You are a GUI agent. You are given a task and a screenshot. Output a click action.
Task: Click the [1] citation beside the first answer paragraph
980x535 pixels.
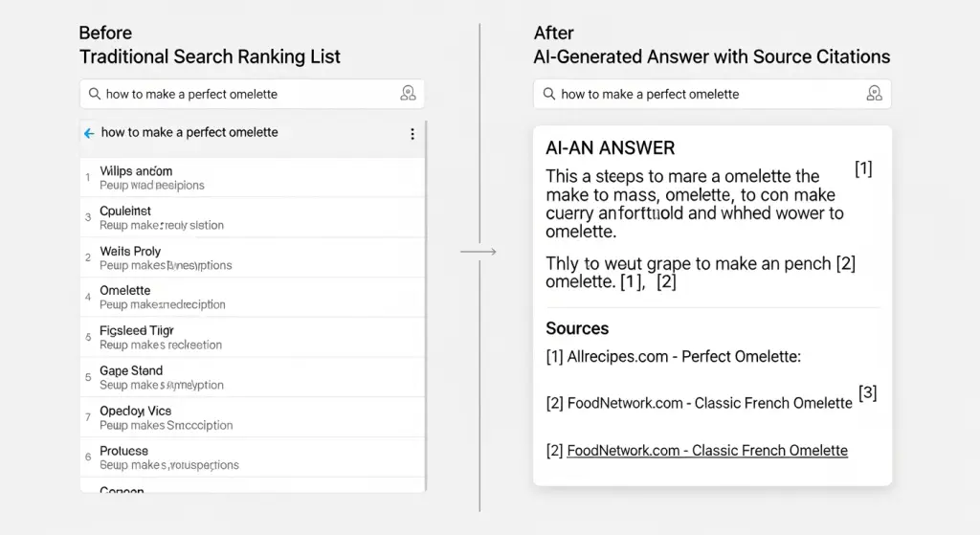pyautogui.click(x=863, y=169)
